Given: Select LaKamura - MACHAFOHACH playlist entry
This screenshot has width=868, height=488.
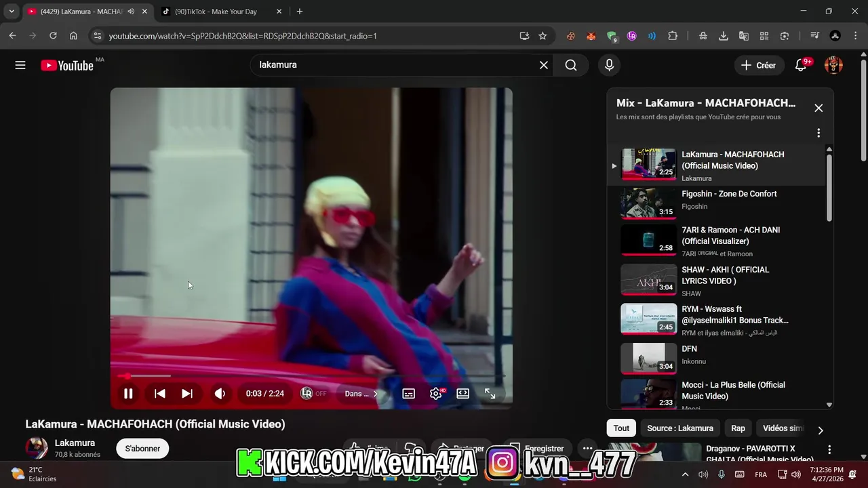Looking at the screenshot, I should [x=715, y=165].
